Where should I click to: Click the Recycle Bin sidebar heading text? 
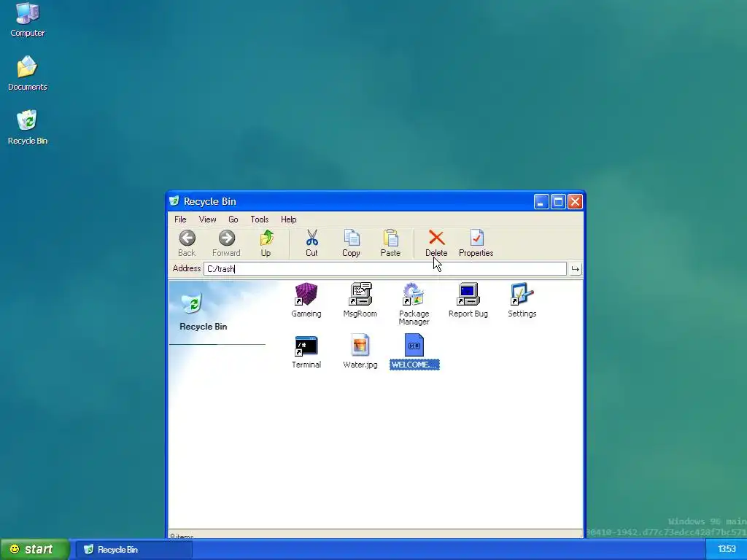pyautogui.click(x=204, y=327)
